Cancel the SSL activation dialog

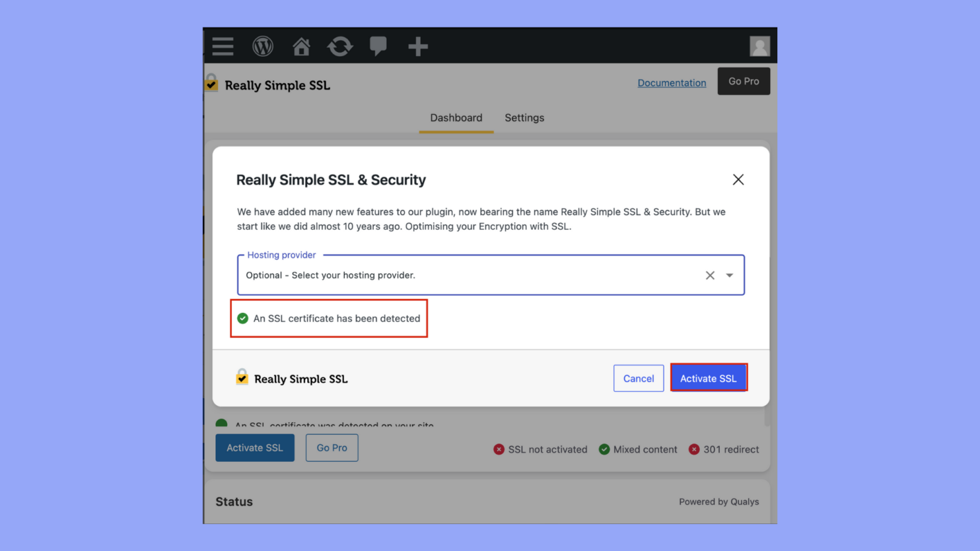[x=638, y=378]
